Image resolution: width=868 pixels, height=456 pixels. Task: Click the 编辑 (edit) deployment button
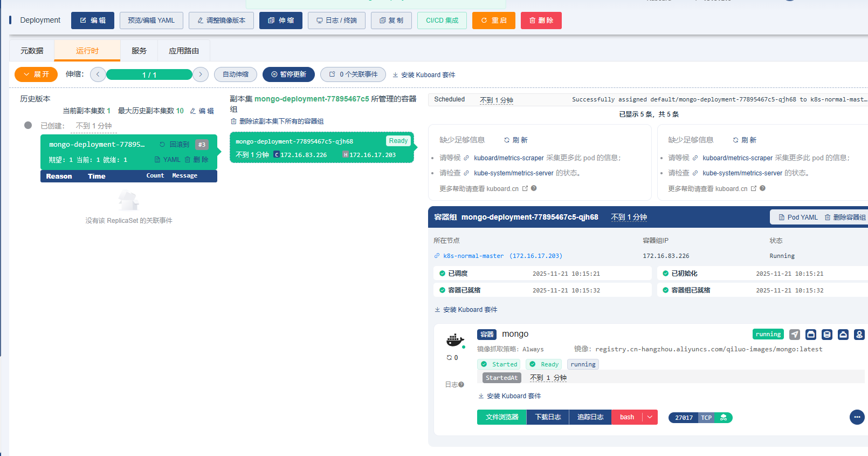click(93, 21)
